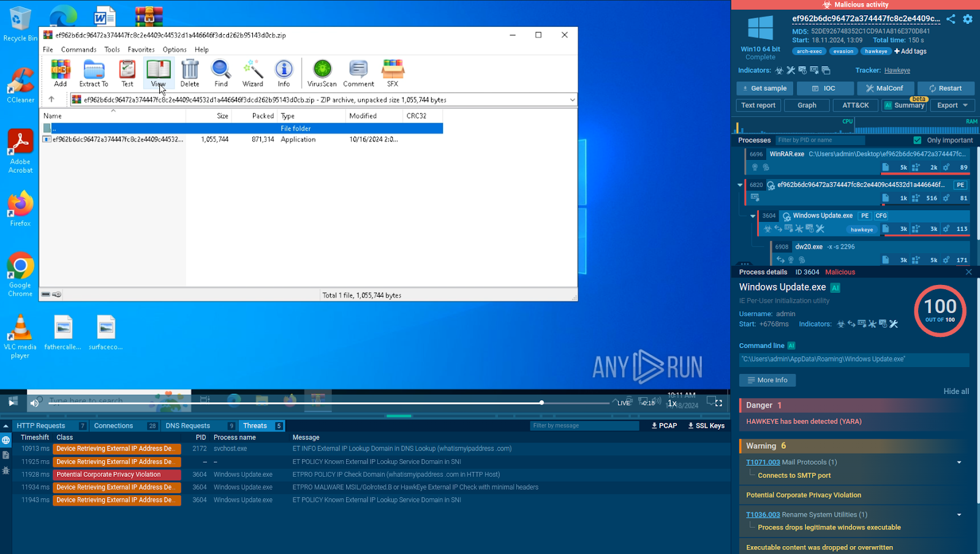This screenshot has height=554, width=980.
Task: Select the Threats tab
Action: coord(262,426)
